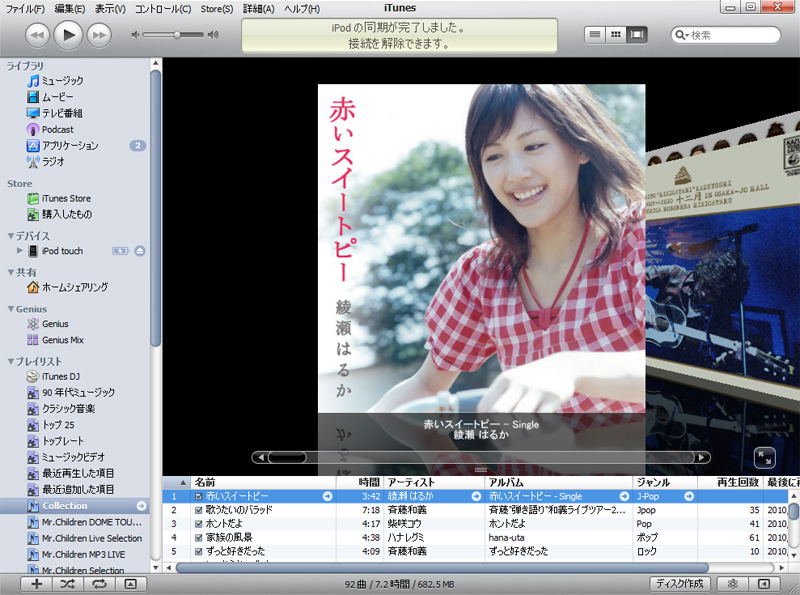Open the コントロール(C) menu
800x595 pixels.
pos(163,9)
